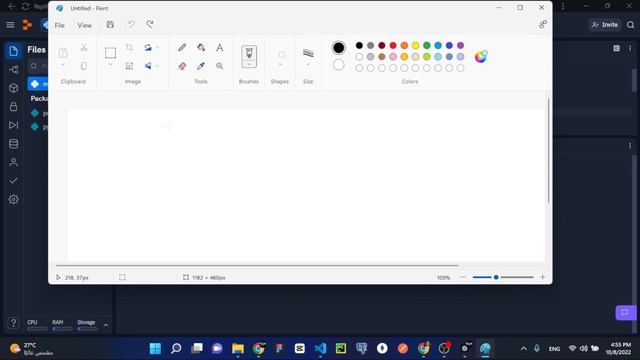640x360 pixels.
Task: Click the Replit search magnifier icon
Action: point(631,25)
